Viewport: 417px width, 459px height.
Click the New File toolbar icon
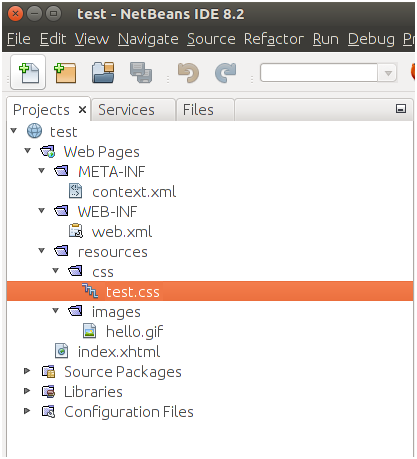(28, 73)
